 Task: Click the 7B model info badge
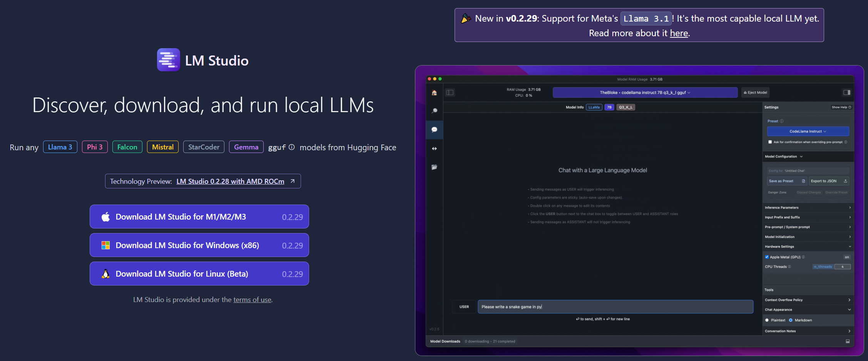tap(609, 107)
